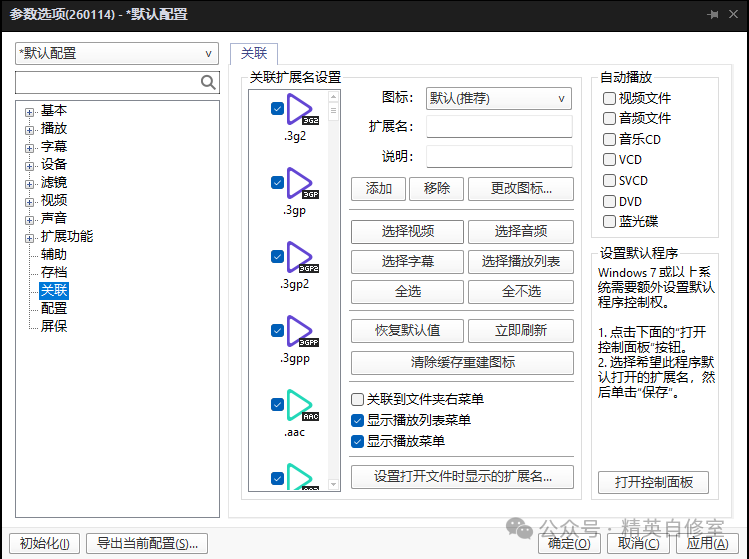Image resolution: width=749 pixels, height=559 pixels.
Task: Select the .3gp2 extension icon
Action: coord(302,257)
